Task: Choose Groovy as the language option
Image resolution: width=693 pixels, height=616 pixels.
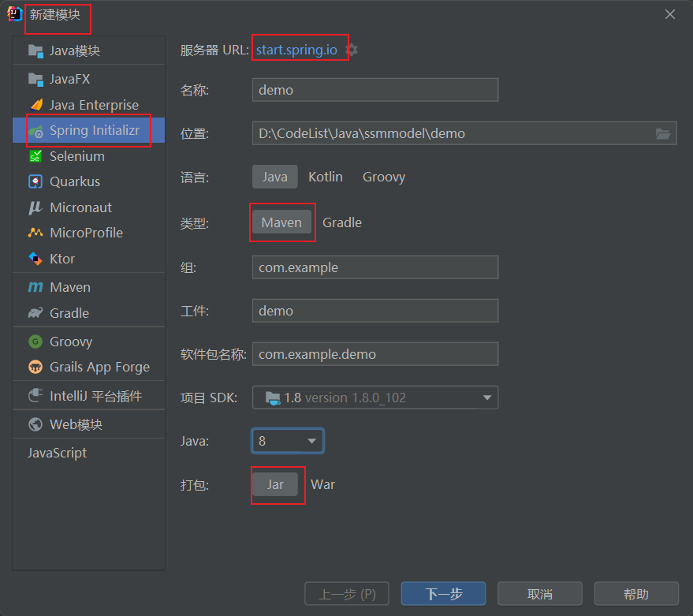Action: pyautogui.click(x=384, y=177)
